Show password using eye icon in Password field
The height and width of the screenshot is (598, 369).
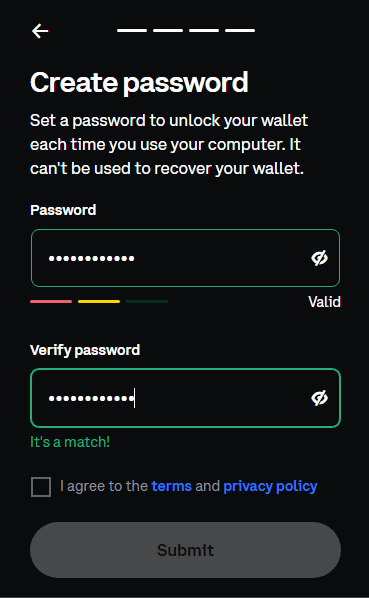(x=319, y=258)
